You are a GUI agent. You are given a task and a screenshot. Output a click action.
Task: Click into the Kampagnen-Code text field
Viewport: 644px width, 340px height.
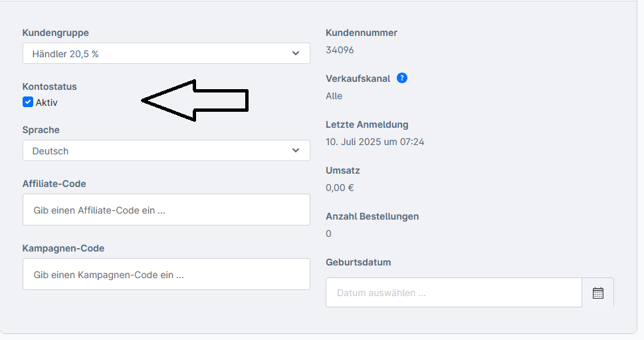[x=166, y=274]
